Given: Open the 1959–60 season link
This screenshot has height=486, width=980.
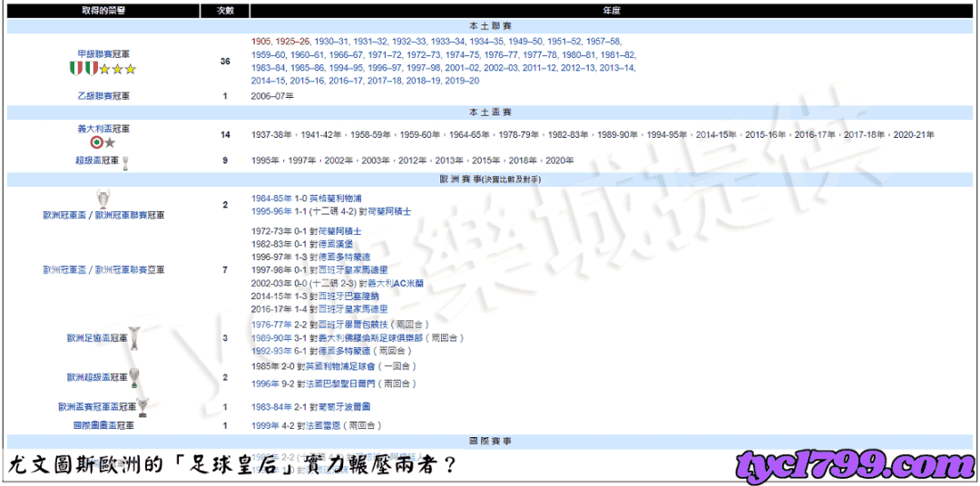Looking at the screenshot, I should coord(269,55).
